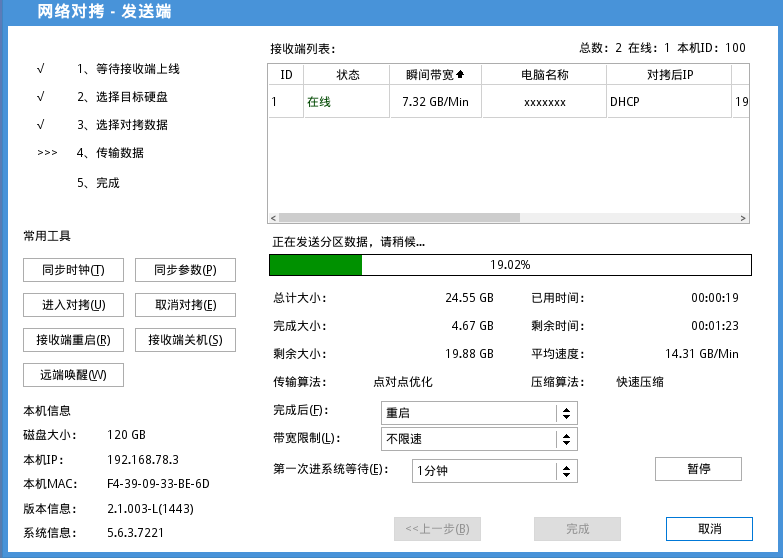Click 取消对拷(E) button
This screenshot has height=558, width=783.
pyautogui.click(x=185, y=305)
